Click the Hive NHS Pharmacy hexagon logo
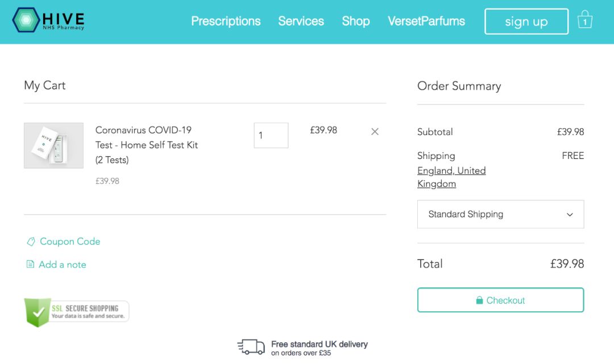 25,20
